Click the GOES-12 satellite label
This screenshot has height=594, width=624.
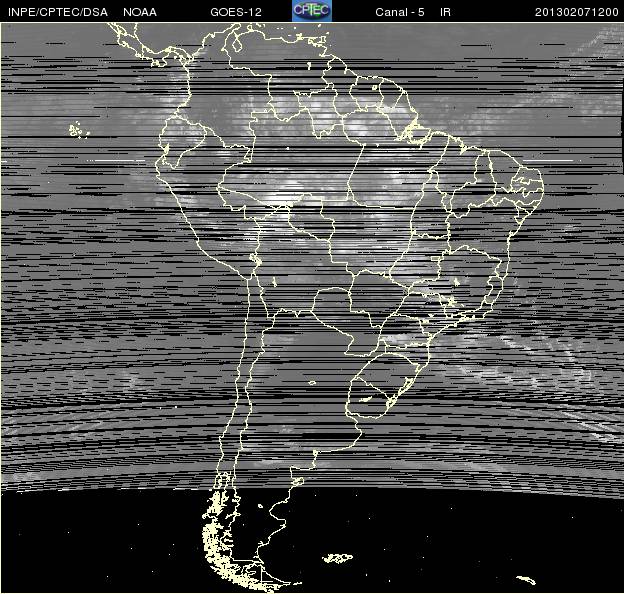coord(236,12)
